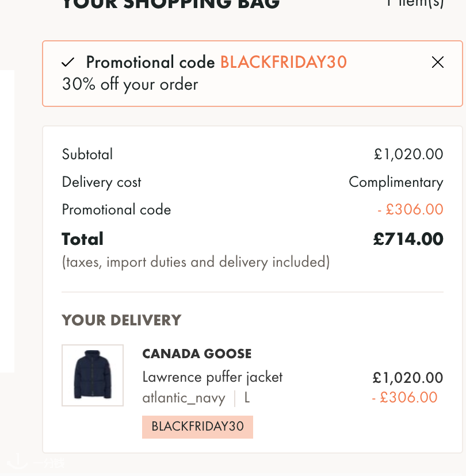Click the YOUR DELIVERY heading
Image resolution: width=466 pixels, height=476 pixels.
(121, 320)
